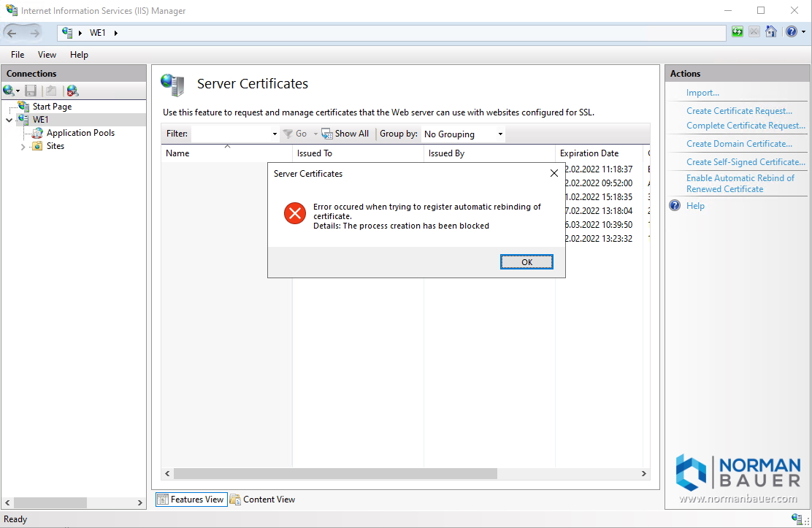Click the breadcrumb arrow after WE1
Screen dimensions: 812x528
click(115, 33)
